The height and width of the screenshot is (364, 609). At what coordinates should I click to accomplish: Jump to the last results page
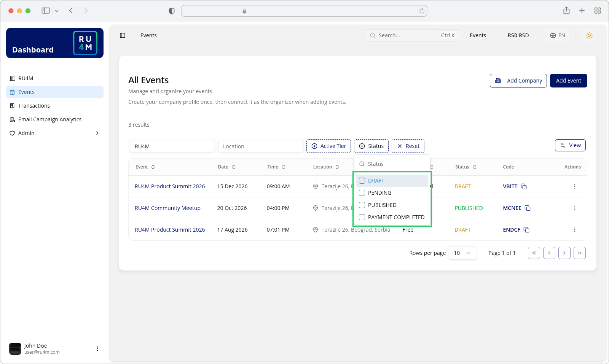click(x=580, y=253)
